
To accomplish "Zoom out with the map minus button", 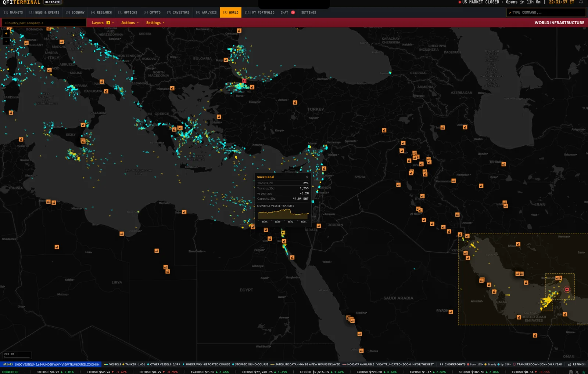I will (6, 41).
